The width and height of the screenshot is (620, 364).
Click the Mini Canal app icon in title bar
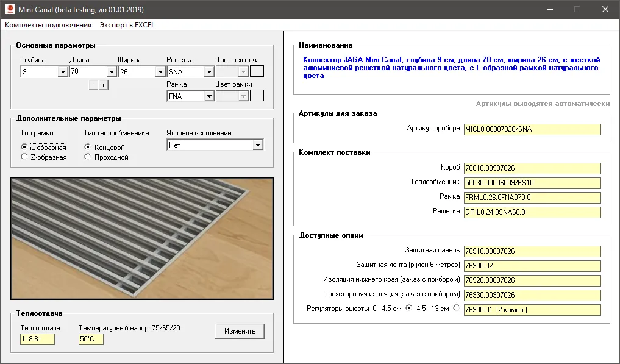point(10,9)
